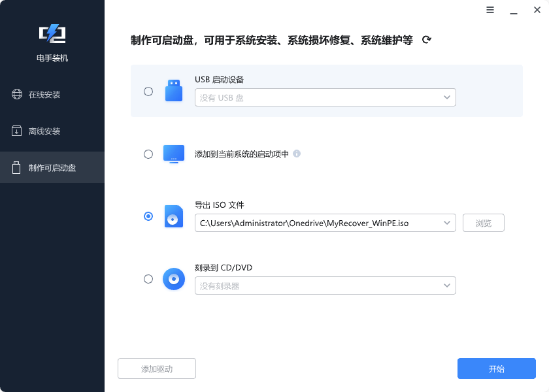Screen dimensions: 549x392
Task: Click the ISO disc icon
Action: [x=173, y=216]
